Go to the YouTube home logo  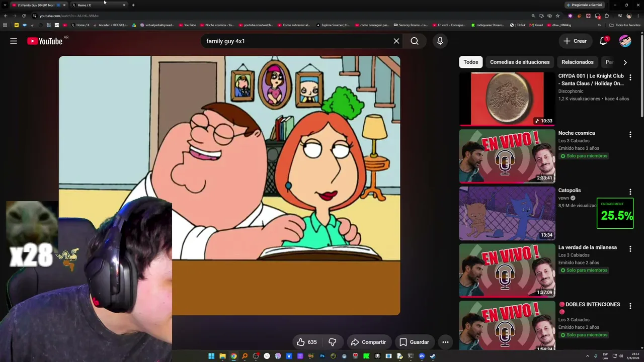(x=45, y=41)
